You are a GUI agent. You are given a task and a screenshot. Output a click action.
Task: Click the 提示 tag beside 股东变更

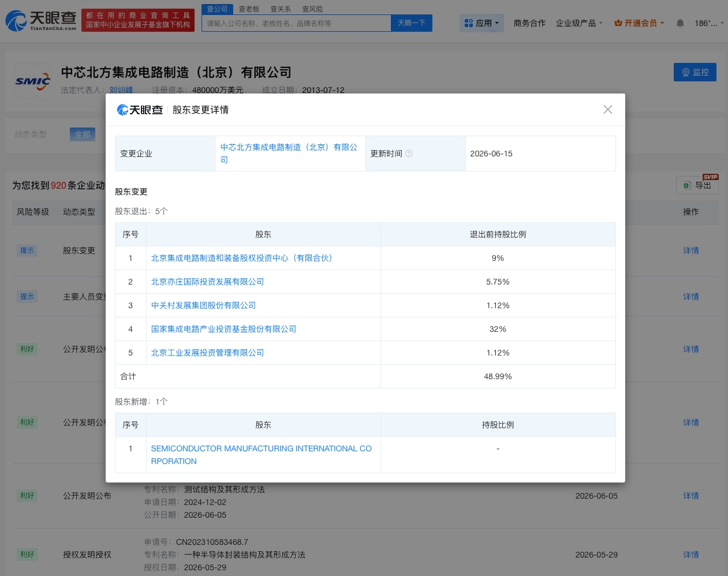pos(27,250)
